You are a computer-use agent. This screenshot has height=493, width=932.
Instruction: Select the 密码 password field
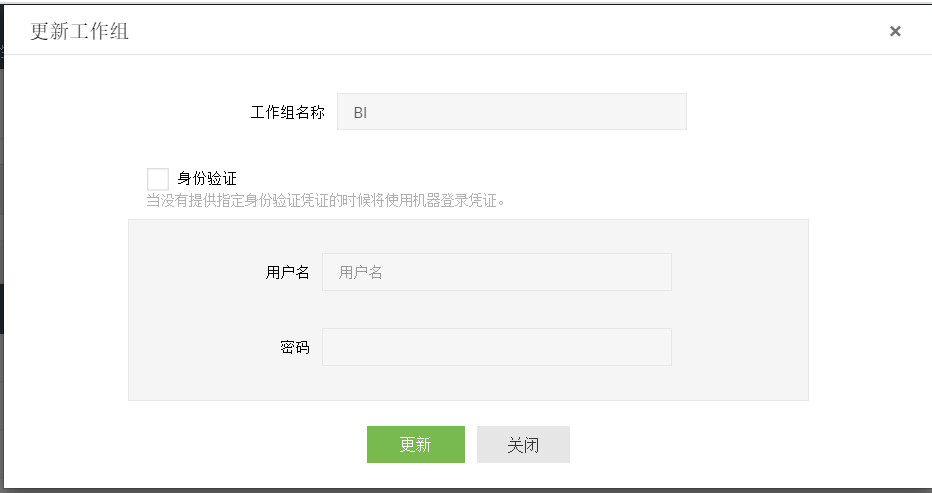[496, 347]
